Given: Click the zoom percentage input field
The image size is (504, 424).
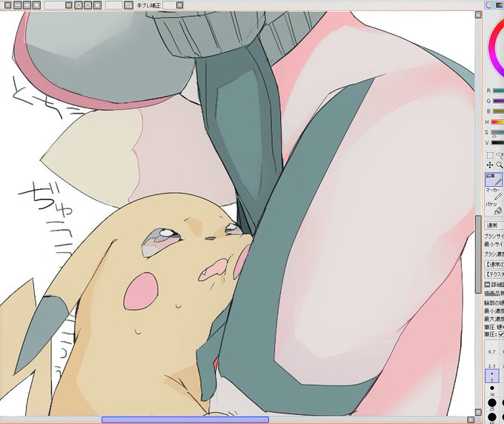Looking at the screenshot, I should (x=55, y=5).
